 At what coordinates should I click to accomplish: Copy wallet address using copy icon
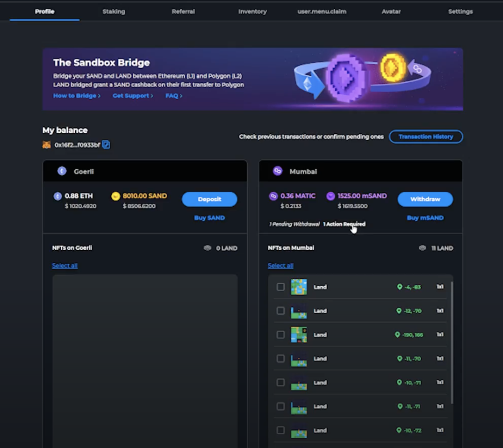(x=106, y=145)
